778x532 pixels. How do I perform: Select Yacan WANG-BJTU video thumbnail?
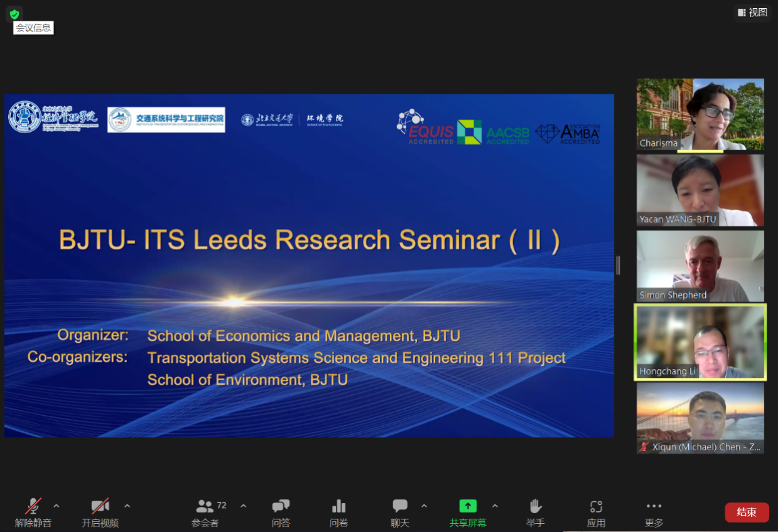pos(700,190)
